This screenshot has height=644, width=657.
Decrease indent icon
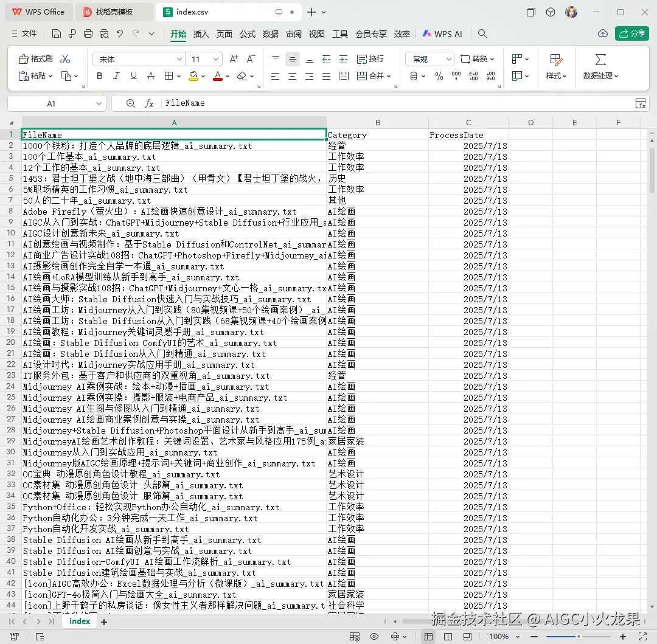click(x=327, y=59)
